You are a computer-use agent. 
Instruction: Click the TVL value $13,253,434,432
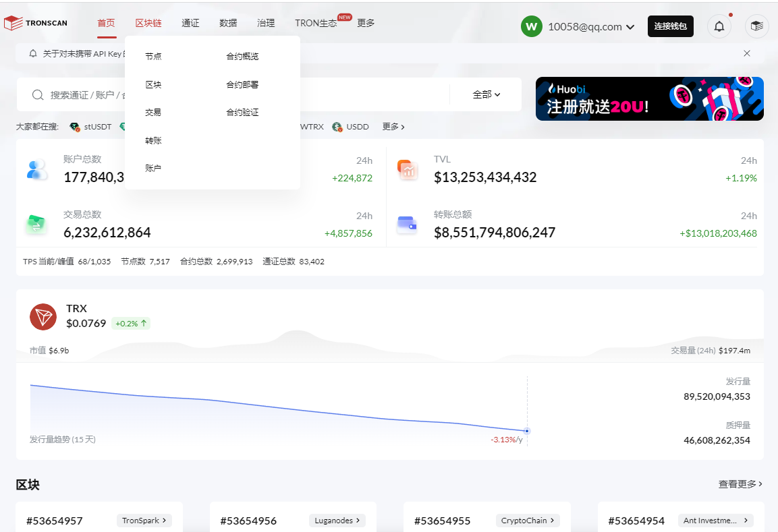coord(485,177)
